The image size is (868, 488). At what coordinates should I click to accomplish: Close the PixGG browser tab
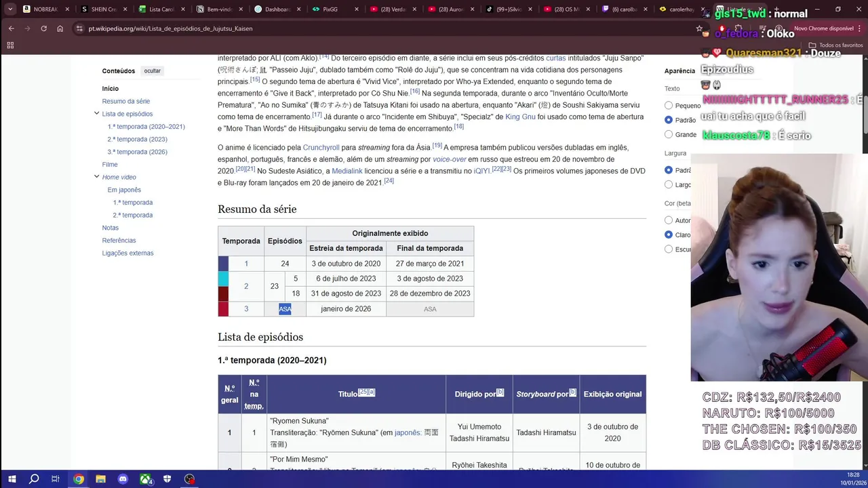pyautogui.click(x=357, y=9)
